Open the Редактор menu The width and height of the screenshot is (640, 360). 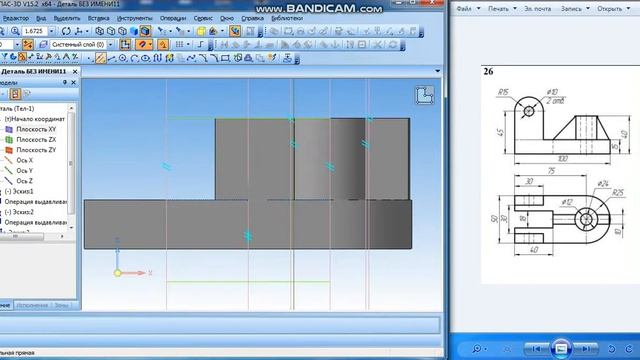tap(16, 18)
